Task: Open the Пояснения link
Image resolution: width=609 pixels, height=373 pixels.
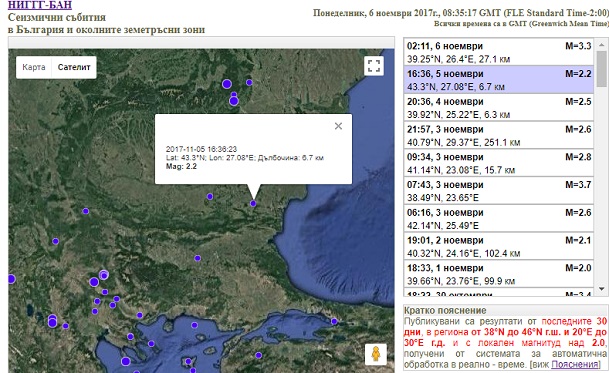Action: pos(575,364)
